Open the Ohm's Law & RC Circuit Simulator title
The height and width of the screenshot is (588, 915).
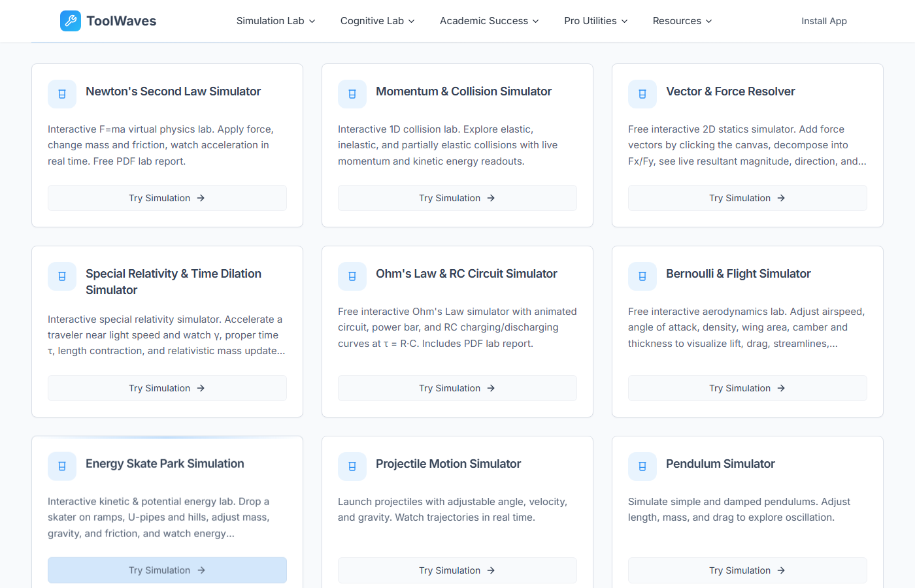467,274
